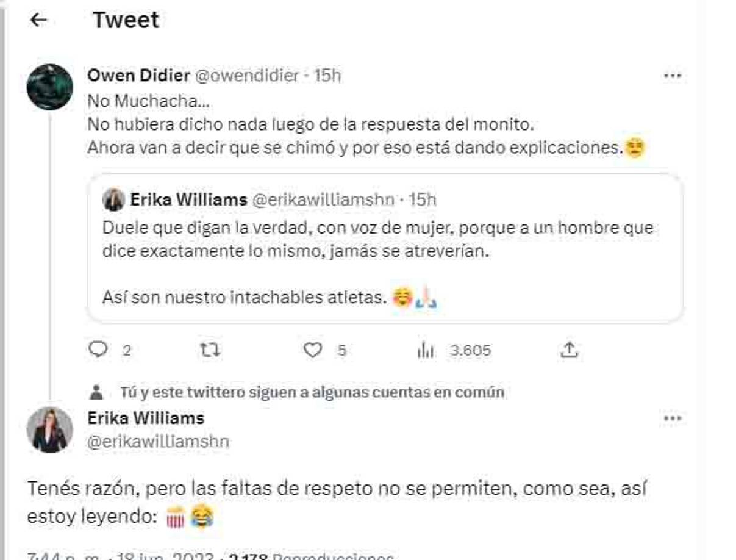The image size is (736, 560).
Task: Open the more options menu on Owen's tweet
Action: pos(673,74)
